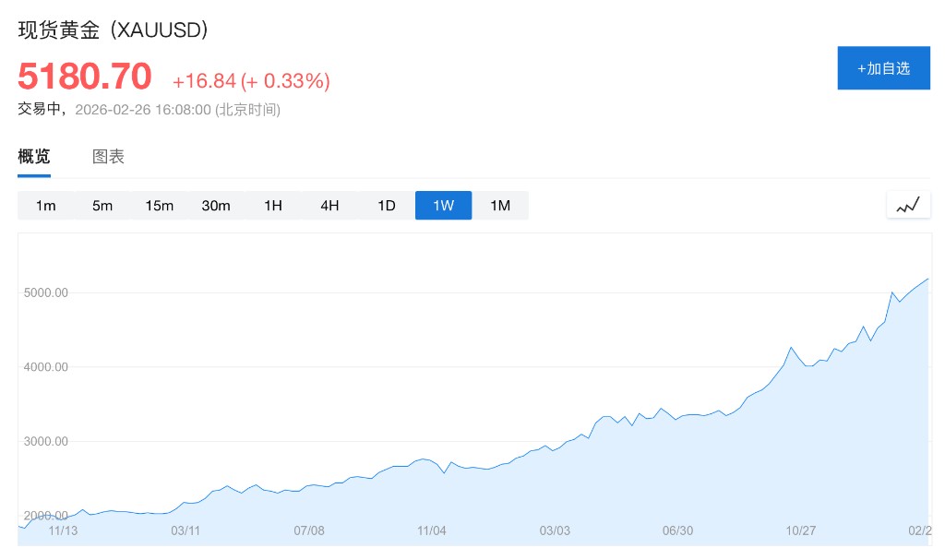This screenshot has height=560, width=945.
Task: Choose the 30m interval
Action: pyautogui.click(x=216, y=206)
